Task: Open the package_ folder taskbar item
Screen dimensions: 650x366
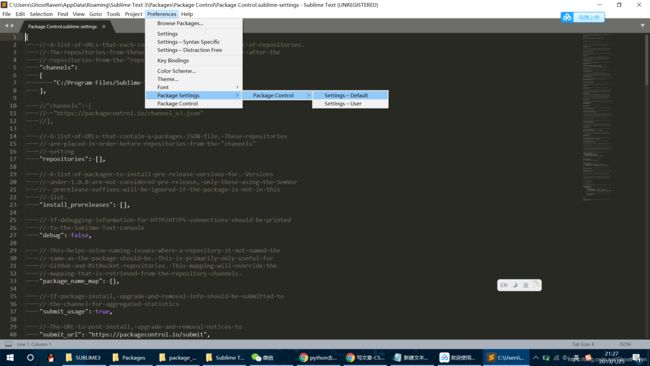Action: [x=177, y=357]
